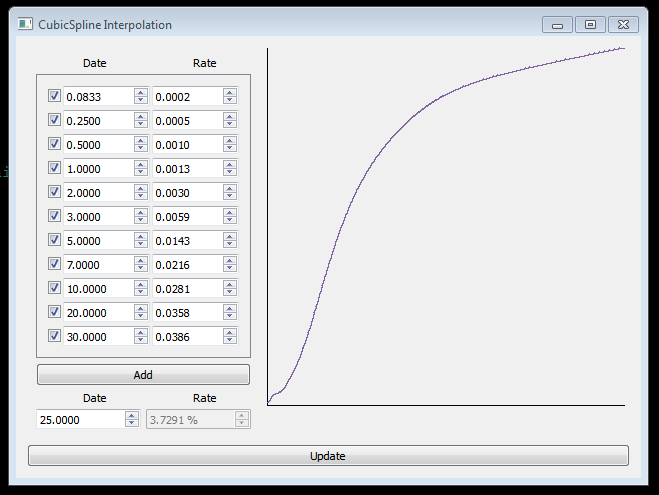The height and width of the screenshot is (495, 659).
Task: Step down the 0.0030 rate value
Action: point(229,196)
